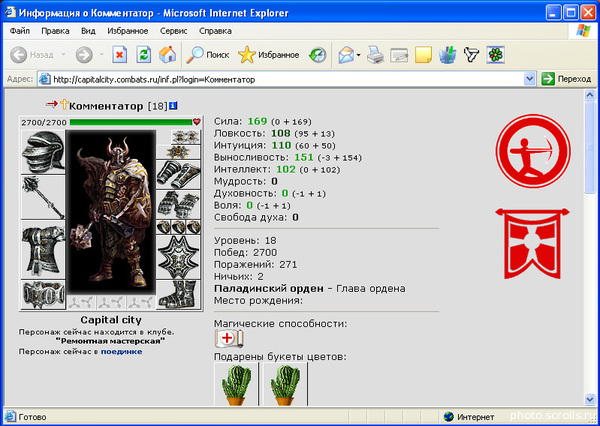Screen dimensions: 600x426
Task: Click the scrollbar down arrow
Action: pyautogui.click(x=590, y=400)
